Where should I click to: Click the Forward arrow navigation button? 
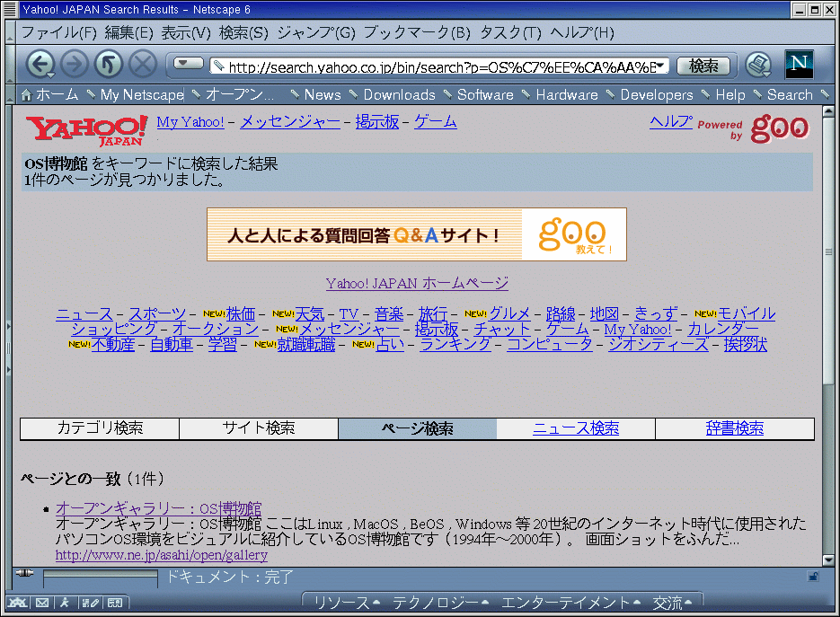pos(74,65)
